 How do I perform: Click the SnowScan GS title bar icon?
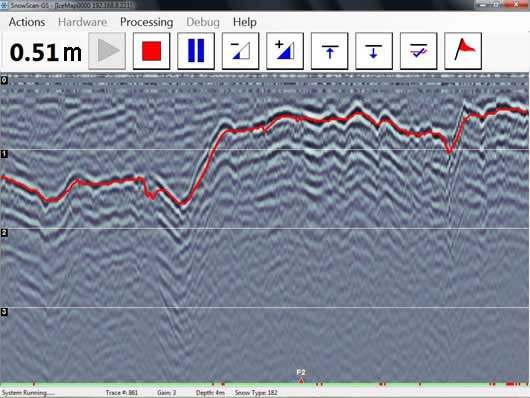click(x=4, y=5)
